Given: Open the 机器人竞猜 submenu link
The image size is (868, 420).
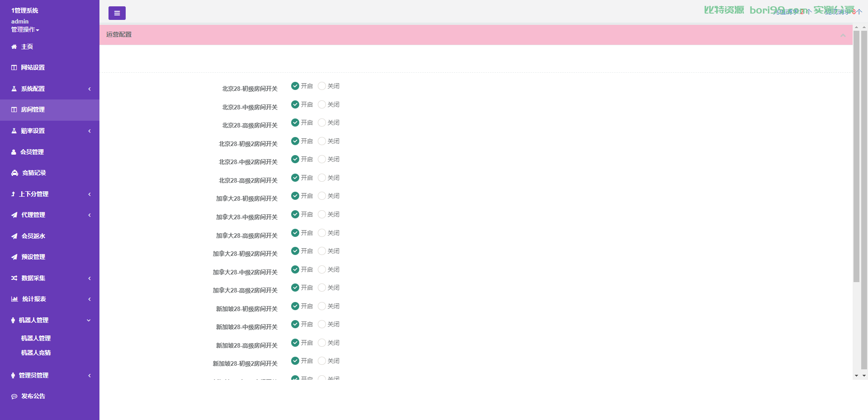Looking at the screenshot, I should point(36,353).
